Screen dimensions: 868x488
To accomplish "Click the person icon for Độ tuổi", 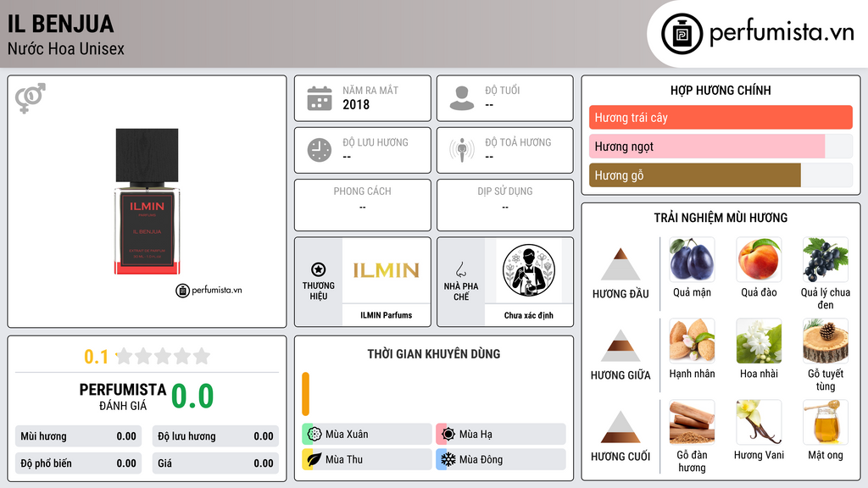I will click(x=462, y=98).
